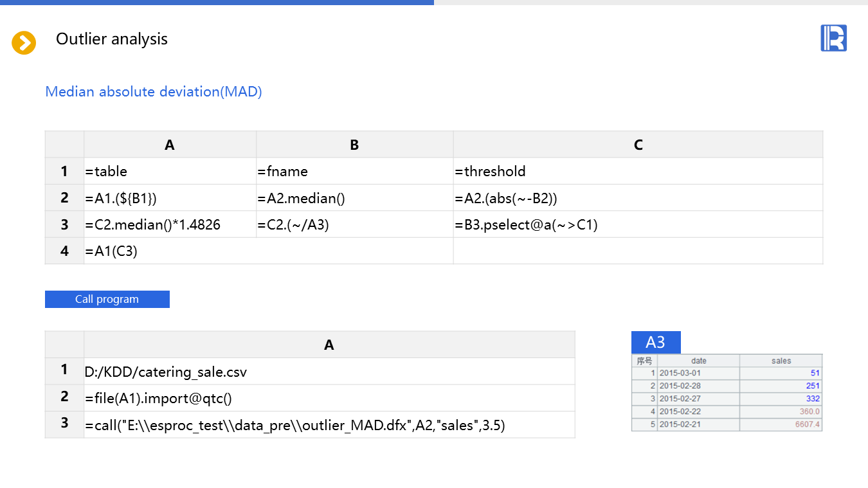868x488 pixels.
Task: Select the D:/KDD/catering_sale.csv cell
Action: (329, 372)
